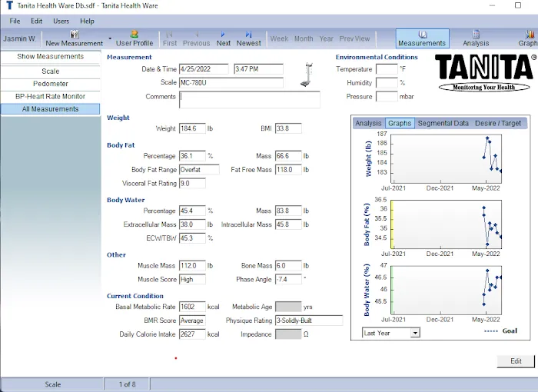The height and width of the screenshot is (392, 538).
Task: Select BP-Heart Rate Monitor in sidebar
Action: [x=50, y=96]
